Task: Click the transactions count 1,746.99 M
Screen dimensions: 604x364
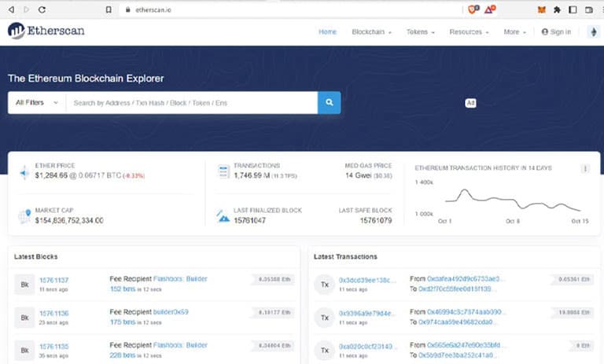Action: click(252, 175)
